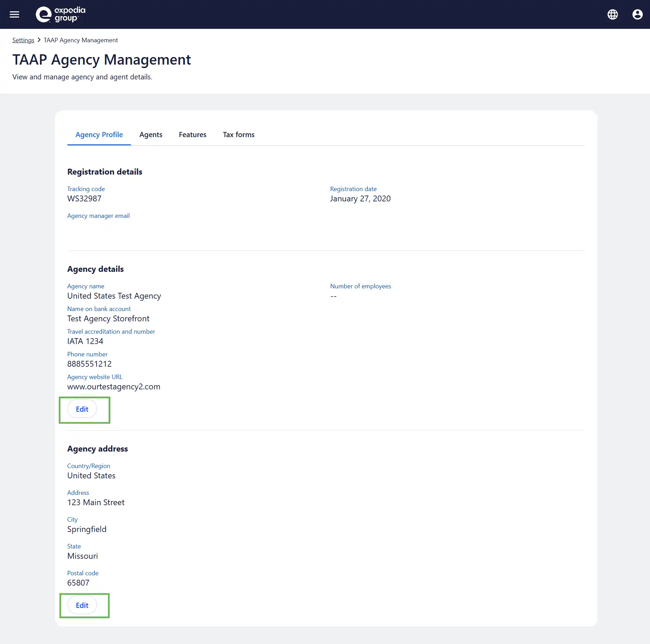Click the phone number 8885551212
Screen dimensions: 650x644
[x=89, y=364]
